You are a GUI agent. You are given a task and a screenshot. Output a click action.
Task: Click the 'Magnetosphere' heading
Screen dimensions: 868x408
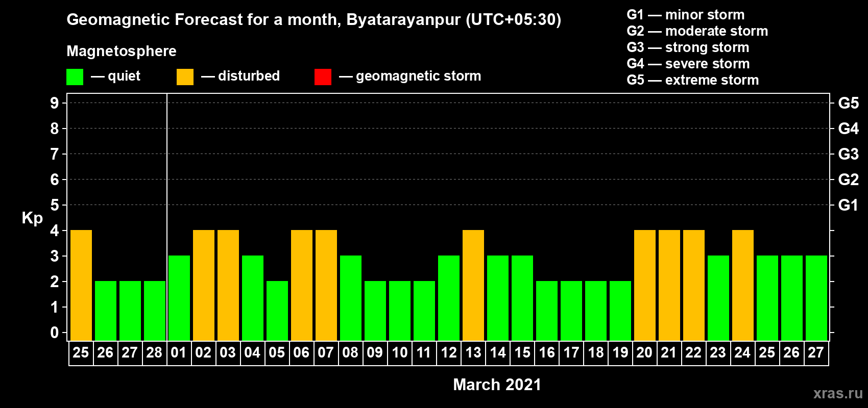tap(122, 51)
